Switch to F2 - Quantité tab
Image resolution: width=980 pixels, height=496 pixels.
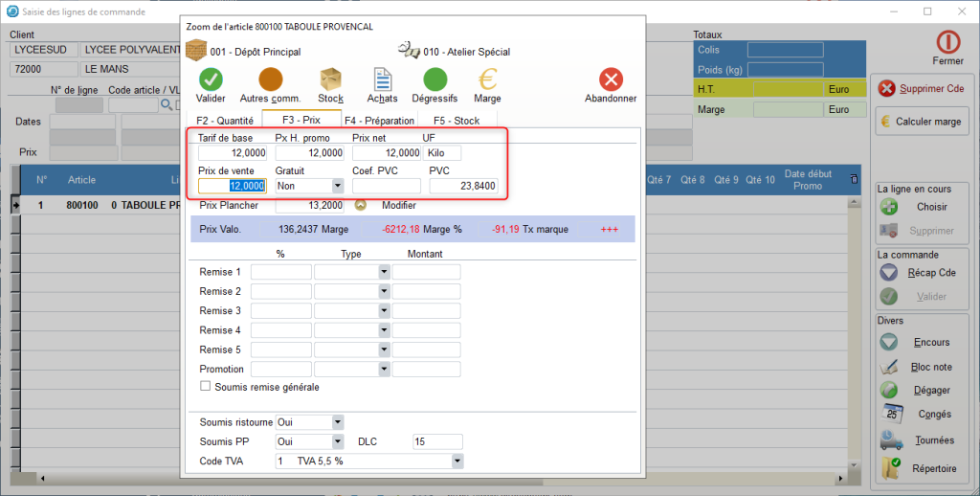(x=225, y=121)
